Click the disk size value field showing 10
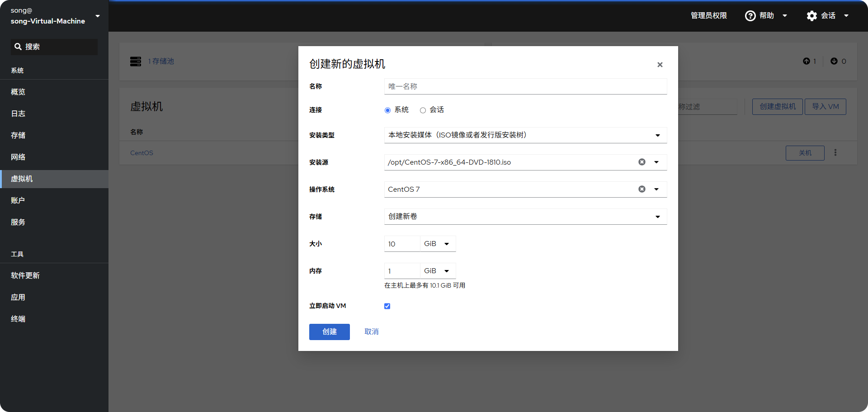Screen dimensions: 868x412 [x=402, y=244]
